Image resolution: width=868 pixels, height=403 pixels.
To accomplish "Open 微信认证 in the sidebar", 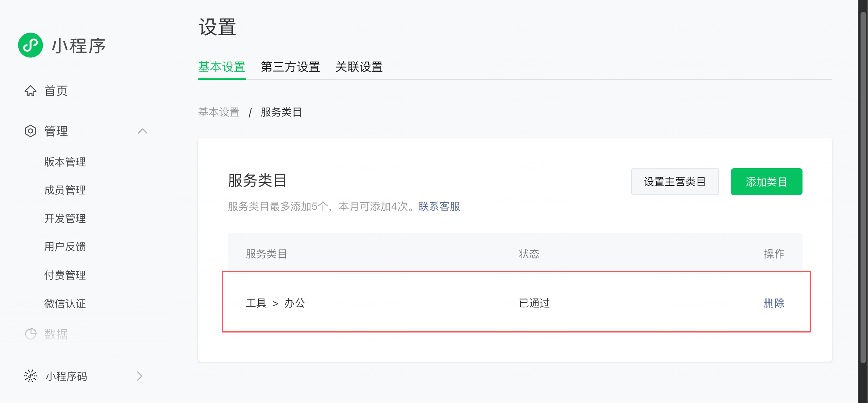I will click(x=65, y=303).
